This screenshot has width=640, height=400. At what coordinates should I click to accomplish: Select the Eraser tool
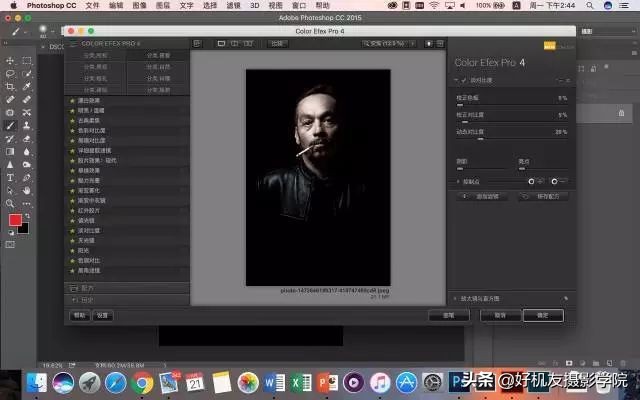pos(27,139)
